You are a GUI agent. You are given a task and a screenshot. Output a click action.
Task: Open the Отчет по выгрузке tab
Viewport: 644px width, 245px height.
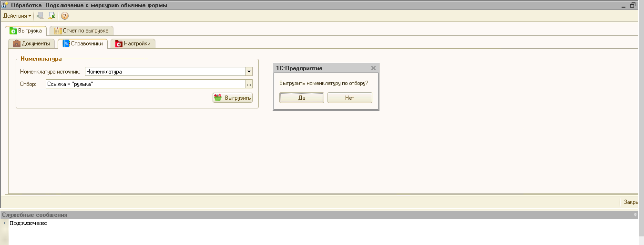point(82,31)
